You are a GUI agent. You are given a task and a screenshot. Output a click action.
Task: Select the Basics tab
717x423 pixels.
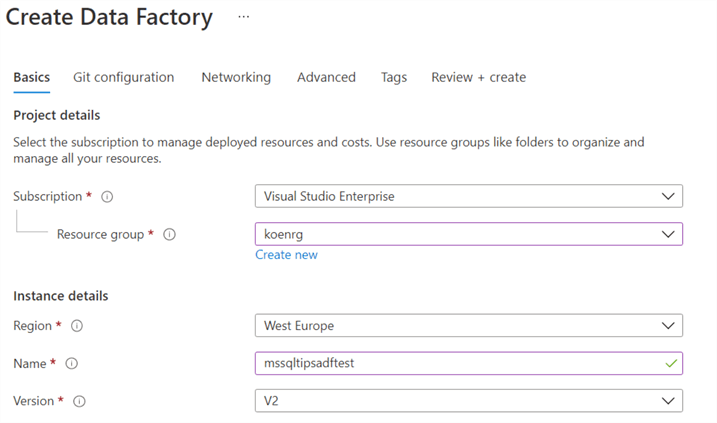32,77
